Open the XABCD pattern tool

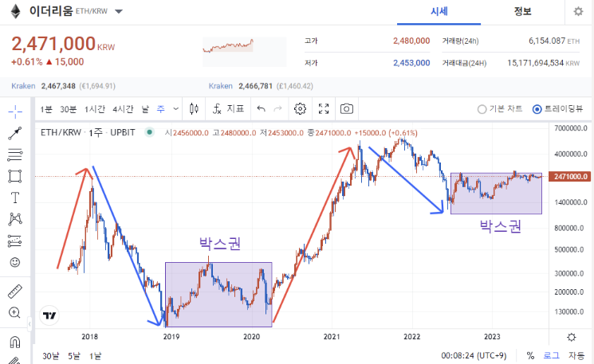15,219
